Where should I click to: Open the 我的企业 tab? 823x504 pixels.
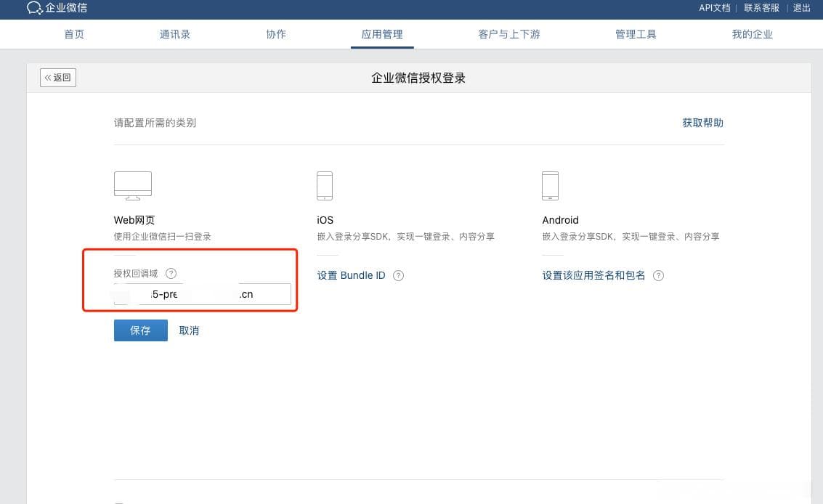[x=752, y=34]
